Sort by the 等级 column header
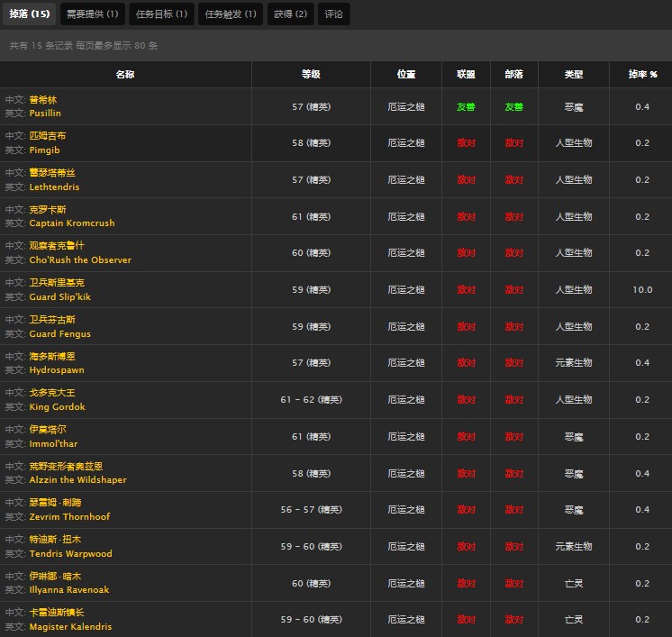Viewport: 672px width, 637px height. coord(311,75)
